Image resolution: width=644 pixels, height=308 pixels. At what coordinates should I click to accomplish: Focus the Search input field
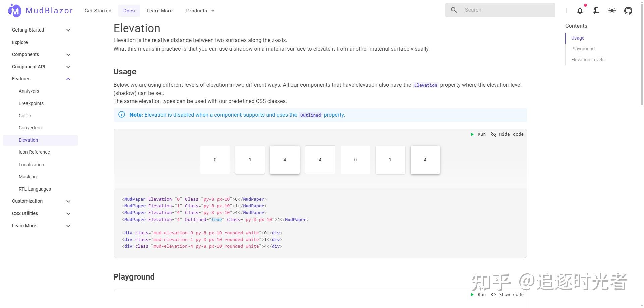506,10
